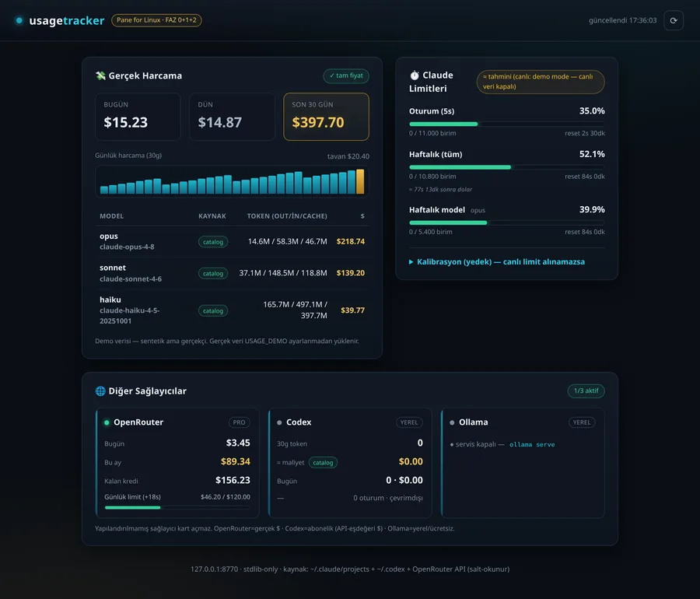Select the BUGÜN $15.23 card
The height and width of the screenshot is (599, 700).
(x=138, y=117)
